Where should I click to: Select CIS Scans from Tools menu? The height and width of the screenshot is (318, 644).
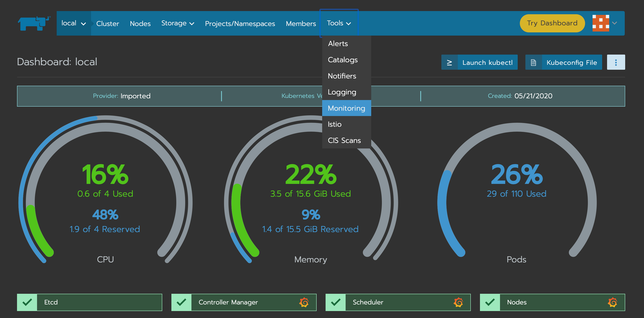tap(346, 140)
